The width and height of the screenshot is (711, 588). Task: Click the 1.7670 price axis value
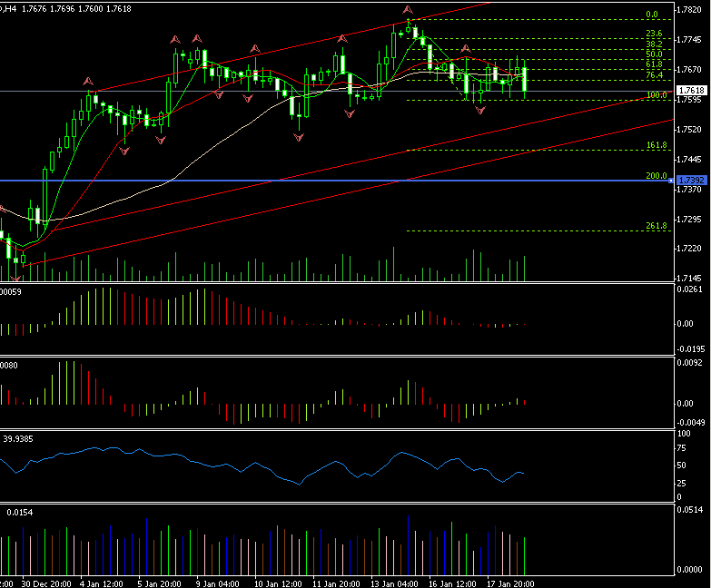[689, 70]
